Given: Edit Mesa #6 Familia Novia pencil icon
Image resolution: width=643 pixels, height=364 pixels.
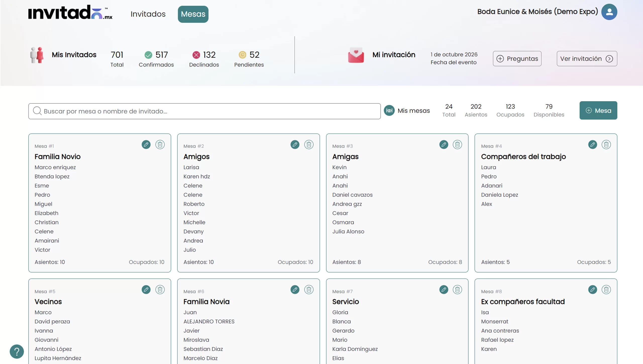Looking at the screenshot, I should 295,290.
